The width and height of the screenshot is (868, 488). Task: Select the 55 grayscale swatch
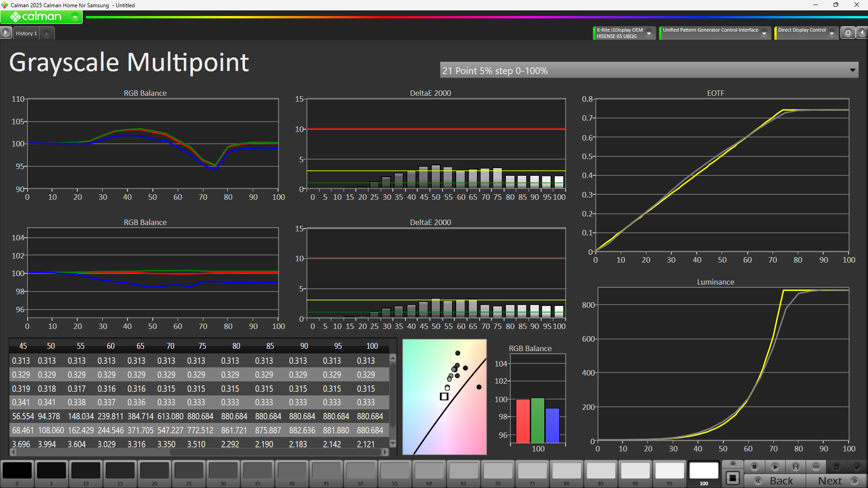[x=395, y=474]
